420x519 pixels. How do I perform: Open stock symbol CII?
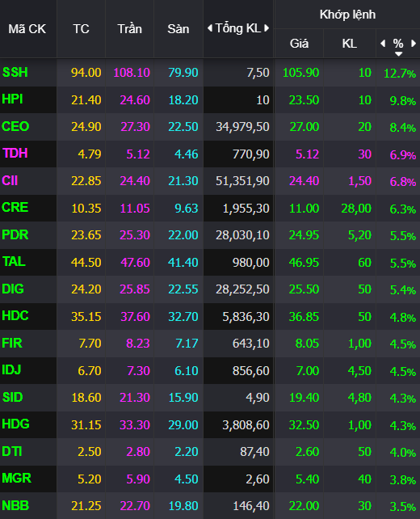coord(10,181)
